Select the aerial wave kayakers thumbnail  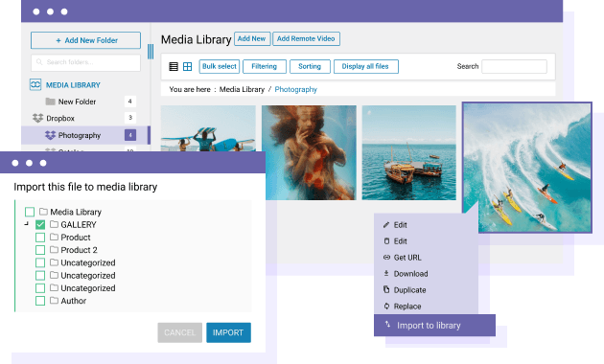pyautogui.click(x=527, y=168)
